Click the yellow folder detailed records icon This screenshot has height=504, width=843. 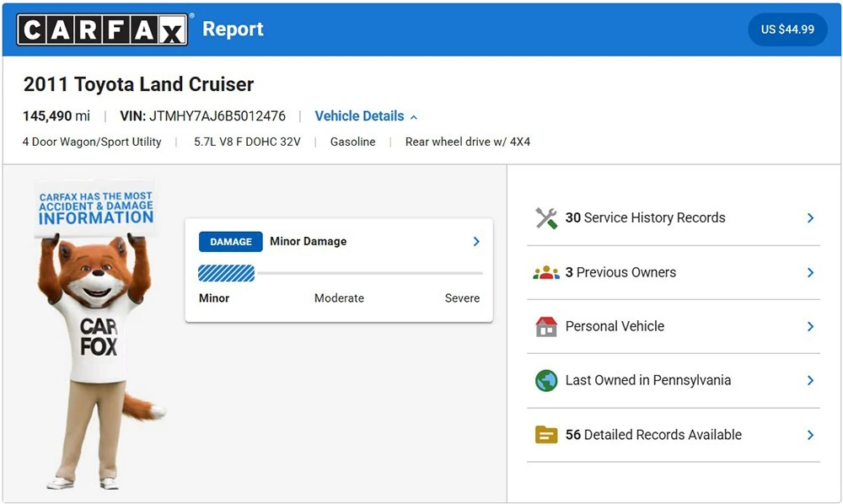pos(546,435)
